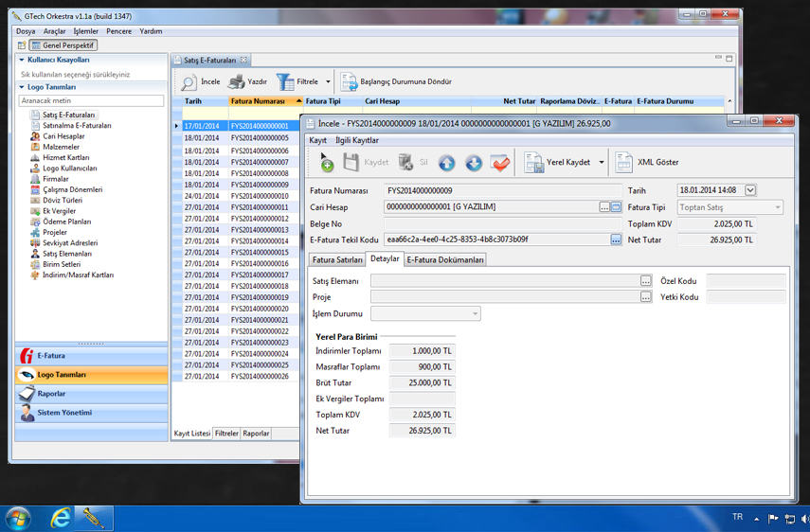This screenshot has height=532, width=810.
Task: Click the XML Göster icon
Action: (624, 162)
